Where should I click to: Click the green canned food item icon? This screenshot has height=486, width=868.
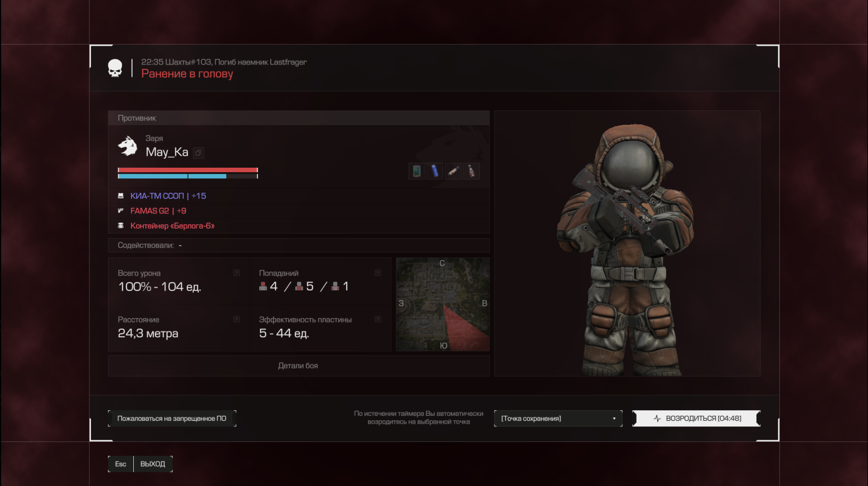pyautogui.click(x=416, y=171)
